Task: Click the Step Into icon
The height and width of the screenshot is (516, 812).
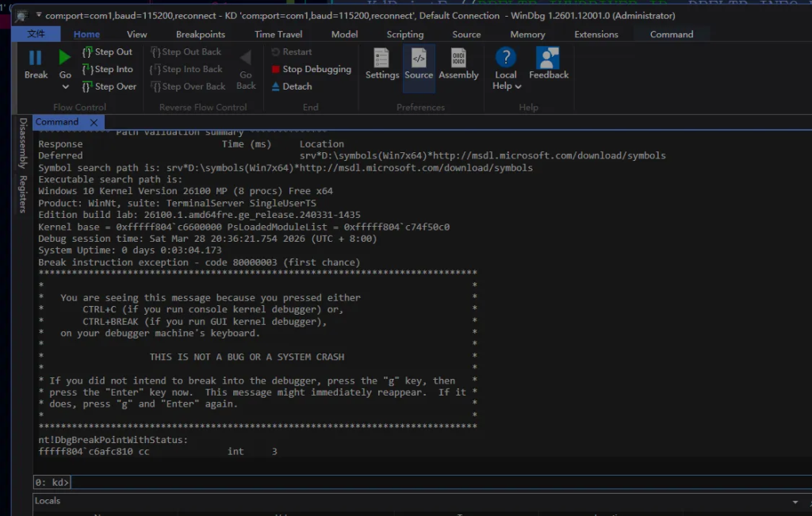Action: [x=88, y=70]
